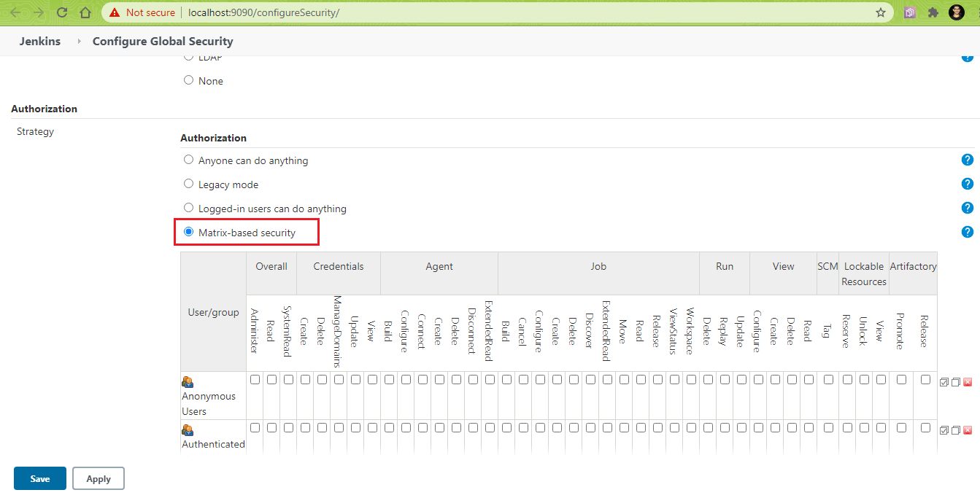Save the security configuration
Image resolution: width=980 pixels, height=498 pixels.
pos(40,478)
